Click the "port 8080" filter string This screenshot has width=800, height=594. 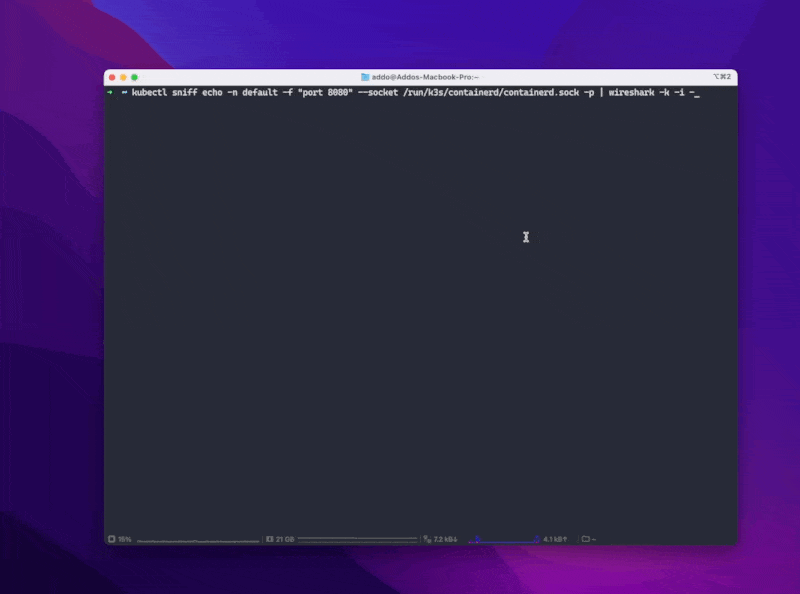(x=325, y=92)
